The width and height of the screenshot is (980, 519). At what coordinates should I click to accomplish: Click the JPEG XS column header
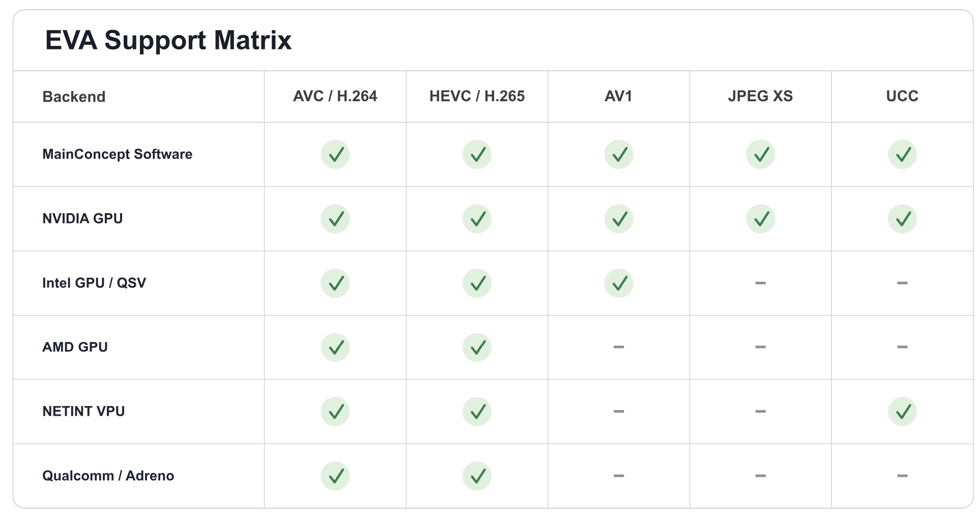[x=760, y=96]
